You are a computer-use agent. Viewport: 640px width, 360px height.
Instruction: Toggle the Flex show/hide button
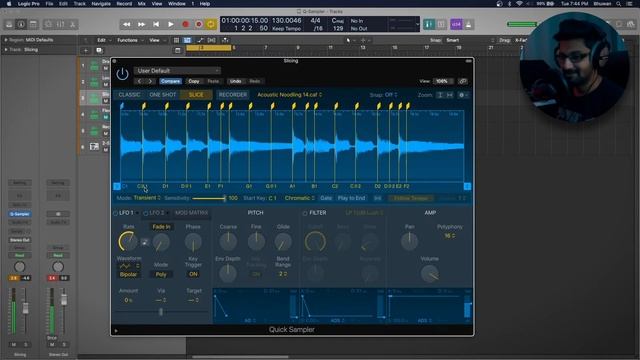[x=211, y=40]
